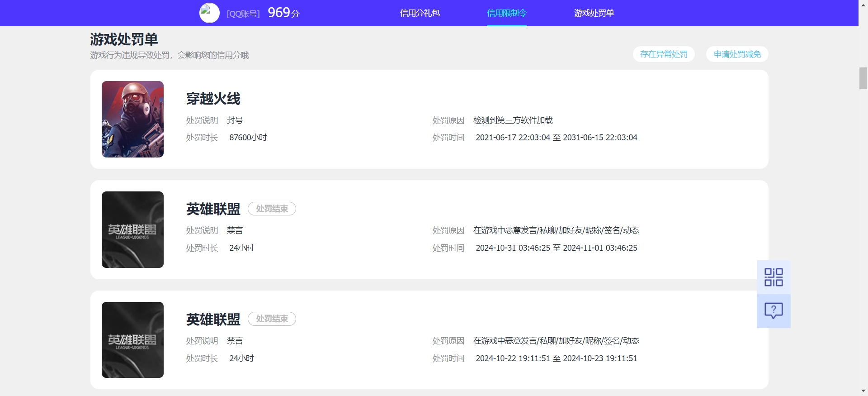Click the 检测到第三方软件加载 penalty reason
The image size is (868, 396).
point(513,120)
